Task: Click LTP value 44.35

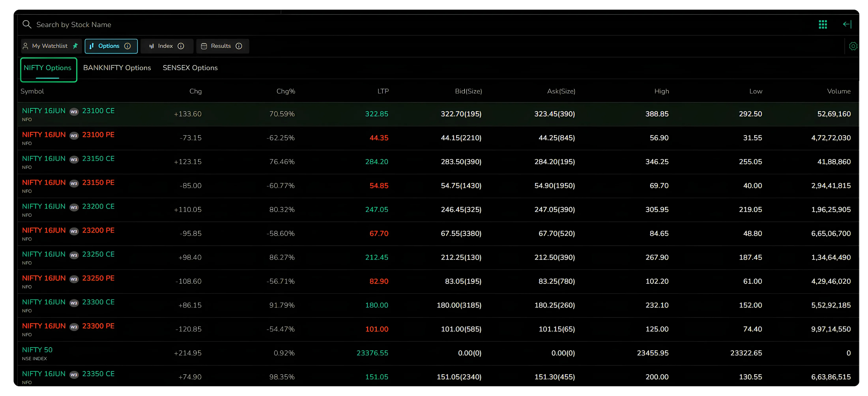Action: click(x=379, y=138)
